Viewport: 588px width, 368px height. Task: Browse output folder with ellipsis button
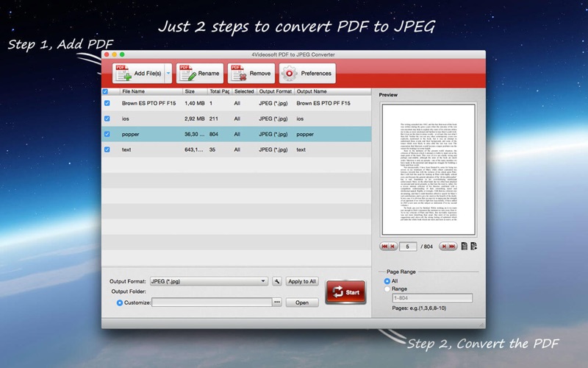[x=277, y=302]
